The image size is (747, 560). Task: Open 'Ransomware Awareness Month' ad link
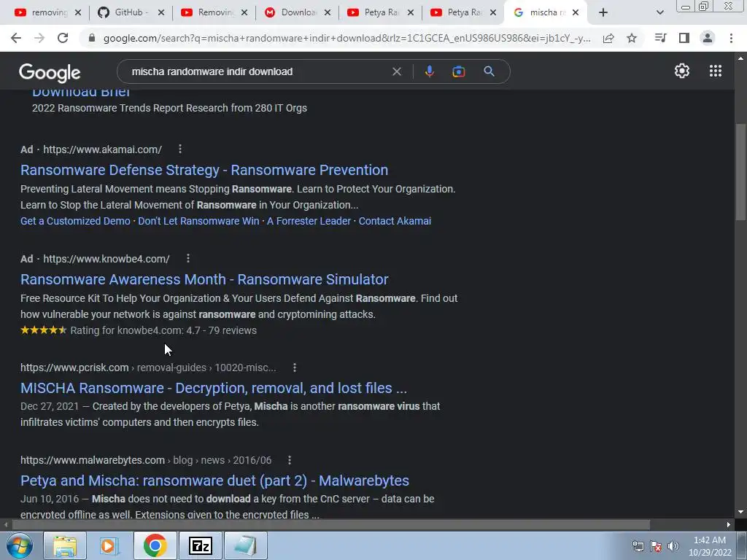pyautogui.click(x=204, y=279)
